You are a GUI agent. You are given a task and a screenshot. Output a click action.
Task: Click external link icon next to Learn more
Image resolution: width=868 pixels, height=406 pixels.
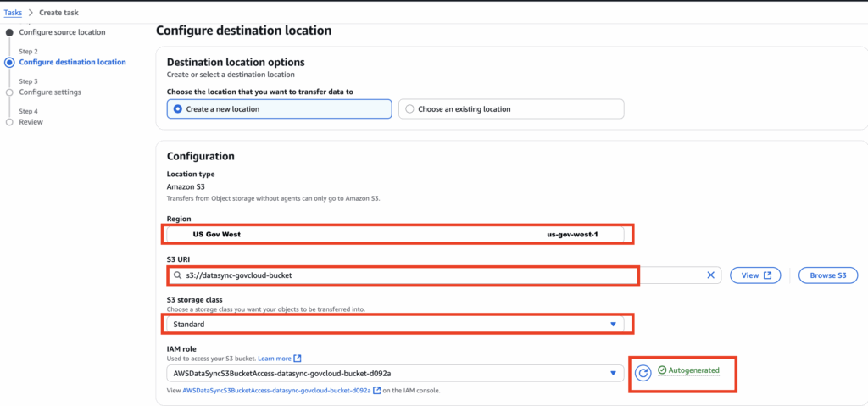click(298, 359)
